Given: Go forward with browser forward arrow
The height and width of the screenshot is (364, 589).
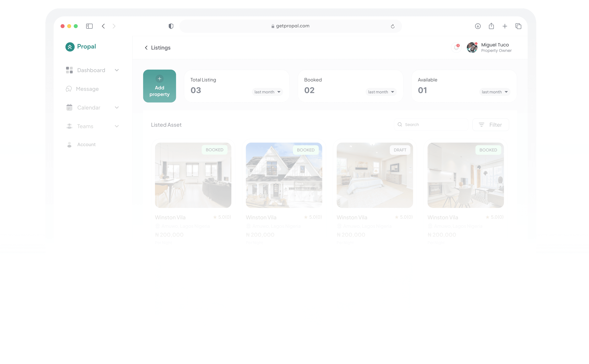Looking at the screenshot, I should coord(114,26).
